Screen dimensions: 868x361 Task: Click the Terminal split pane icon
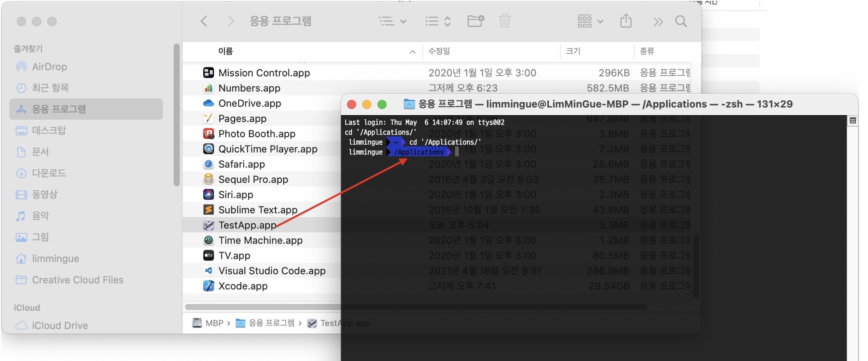[852, 121]
